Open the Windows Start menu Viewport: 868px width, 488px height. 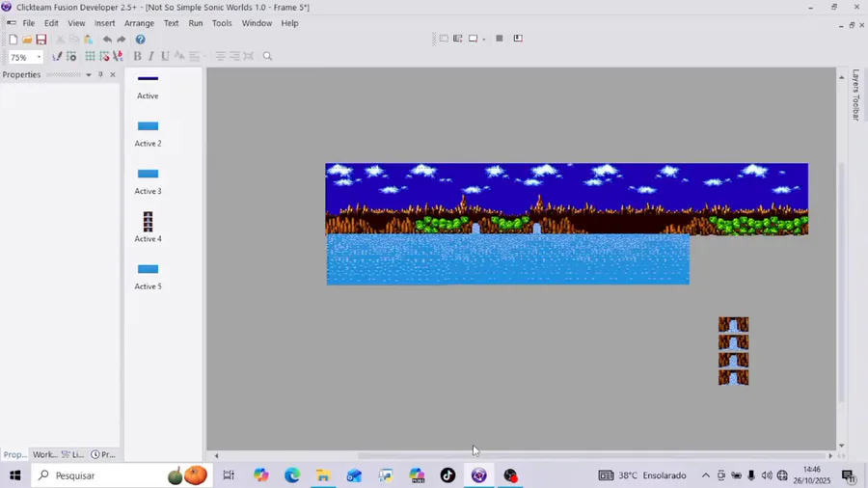tap(14, 475)
